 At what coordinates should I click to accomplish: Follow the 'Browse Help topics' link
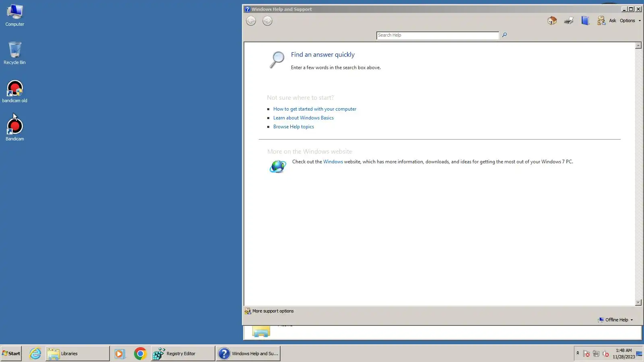click(x=293, y=127)
